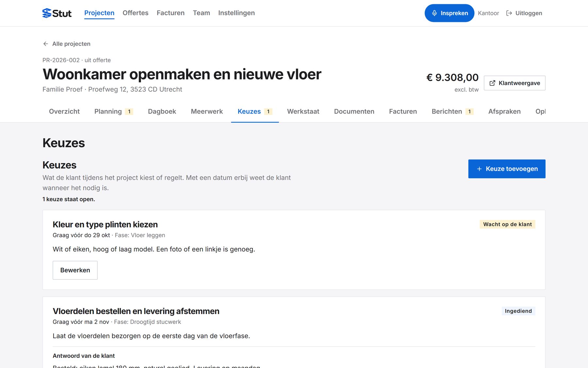This screenshot has width=588, height=368.
Task: Open Offertes in the top navigation
Action: click(136, 13)
